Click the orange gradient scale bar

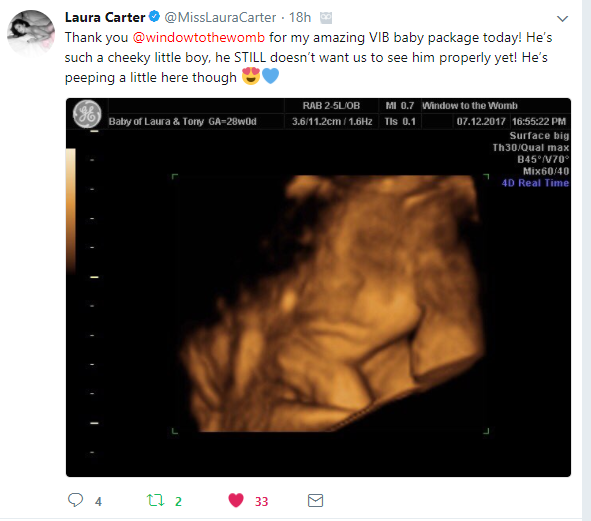(71, 210)
